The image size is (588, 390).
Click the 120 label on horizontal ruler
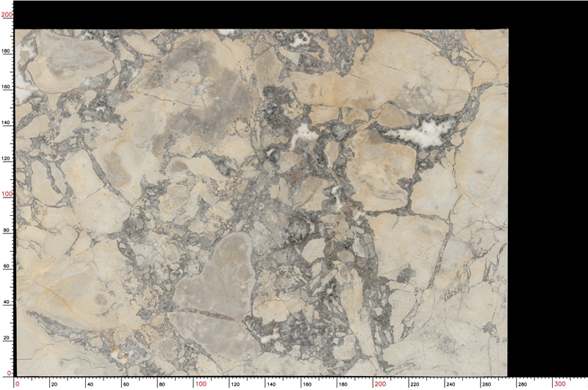click(x=235, y=384)
